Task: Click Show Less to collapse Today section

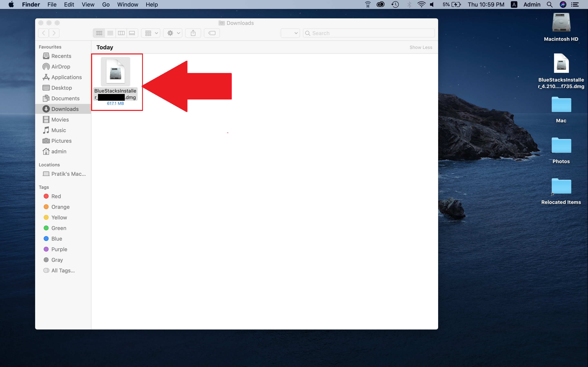Action: pos(420,47)
